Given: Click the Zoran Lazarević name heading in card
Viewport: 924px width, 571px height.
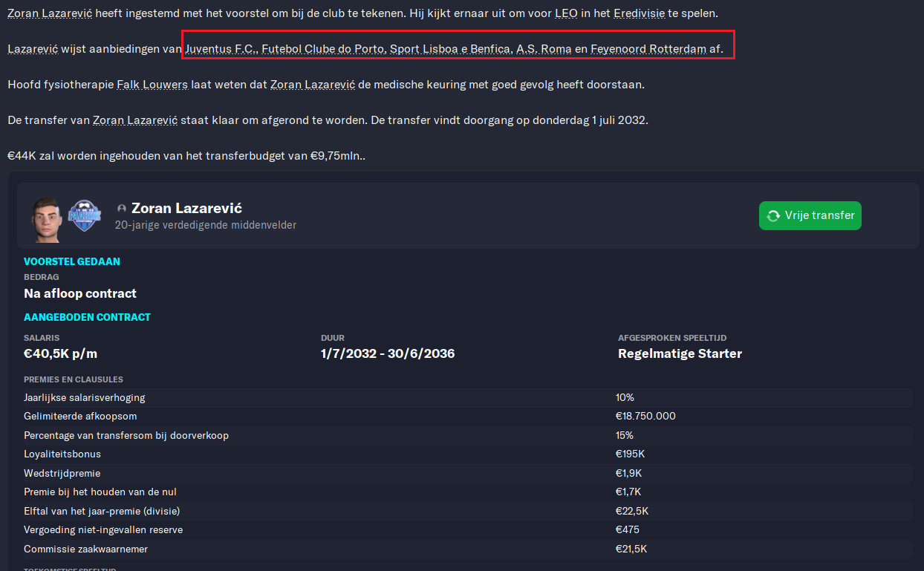Looking at the screenshot, I should pyautogui.click(x=186, y=209).
